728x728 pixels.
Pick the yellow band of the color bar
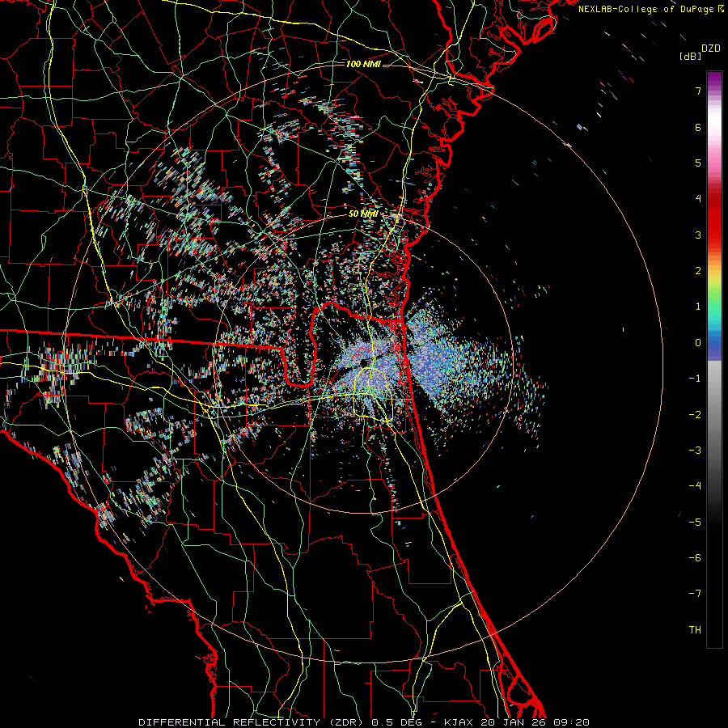pyautogui.click(x=714, y=277)
